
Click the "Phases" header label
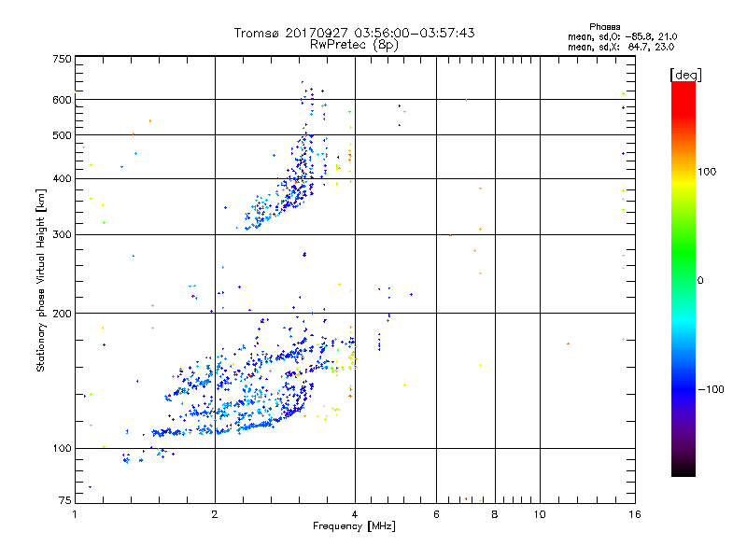click(604, 27)
